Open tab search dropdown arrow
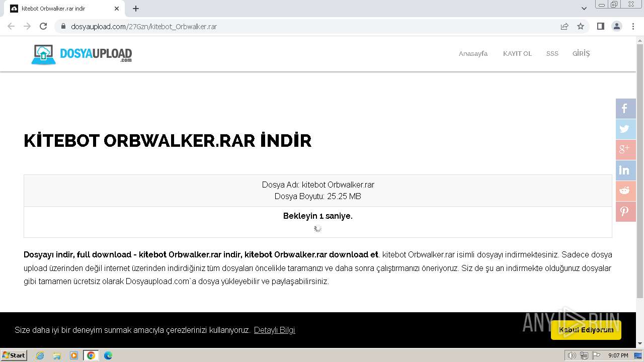644x362 pixels. 584,9
